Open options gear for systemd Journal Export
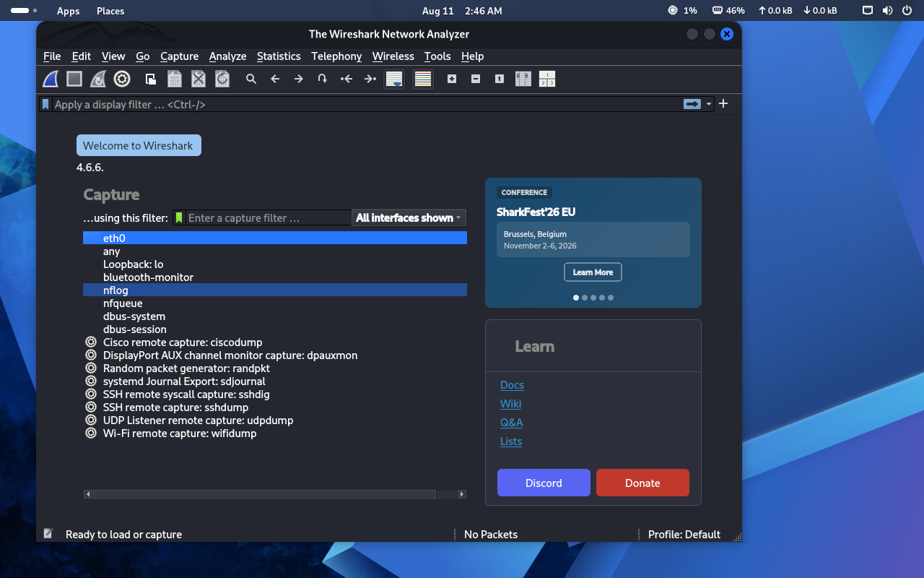The height and width of the screenshot is (578, 924). point(91,381)
